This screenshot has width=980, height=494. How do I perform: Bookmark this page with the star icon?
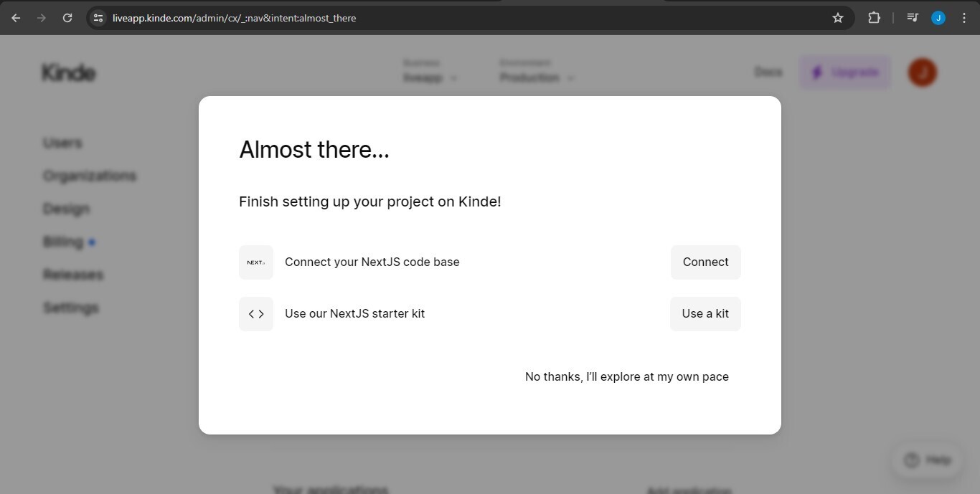pyautogui.click(x=838, y=18)
